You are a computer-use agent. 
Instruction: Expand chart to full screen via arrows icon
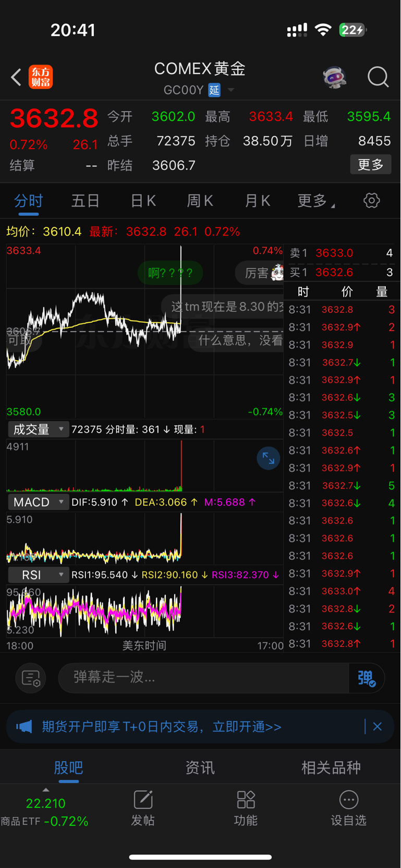point(269,458)
